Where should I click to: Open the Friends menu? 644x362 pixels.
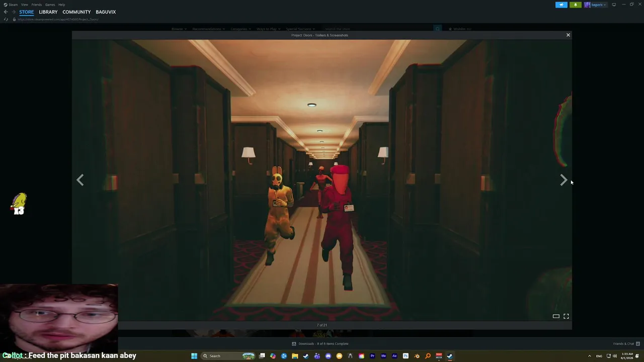(x=37, y=5)
